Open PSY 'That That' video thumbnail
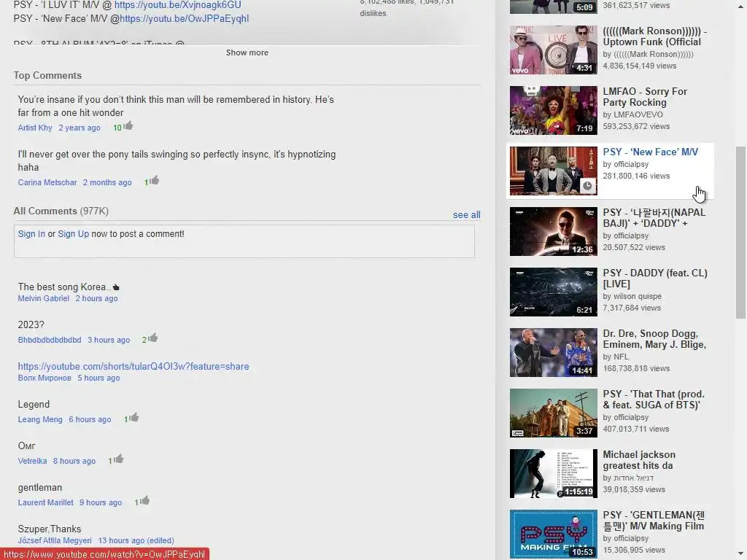The image size is (747, 560). click(553, 413)
